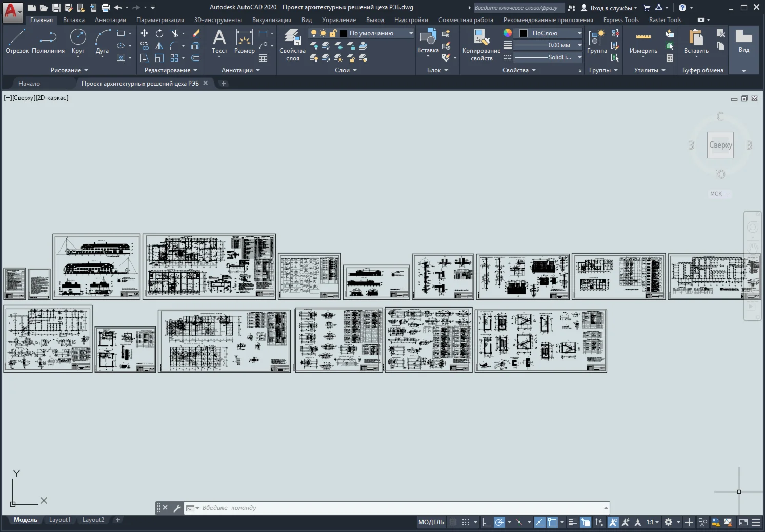The image size is (765, 532).
Task: Open the SolidLi... linetype dropdown
Action: click(548, 57)
